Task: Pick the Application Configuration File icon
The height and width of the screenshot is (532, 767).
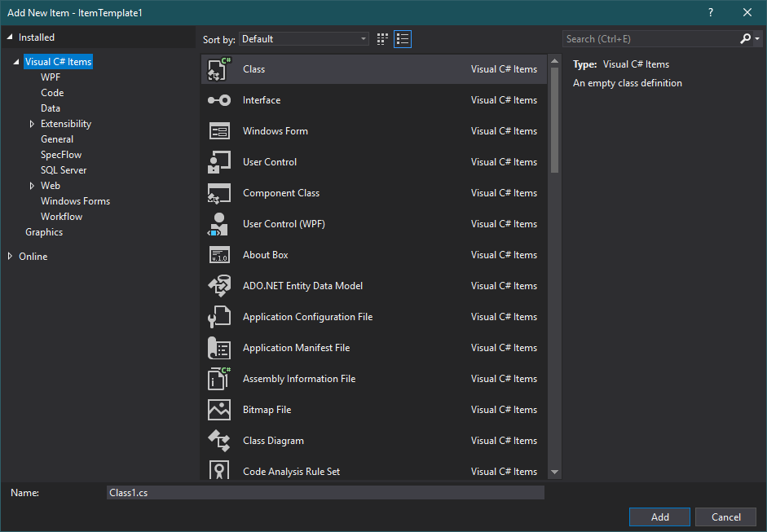Action: pos(219,317)
